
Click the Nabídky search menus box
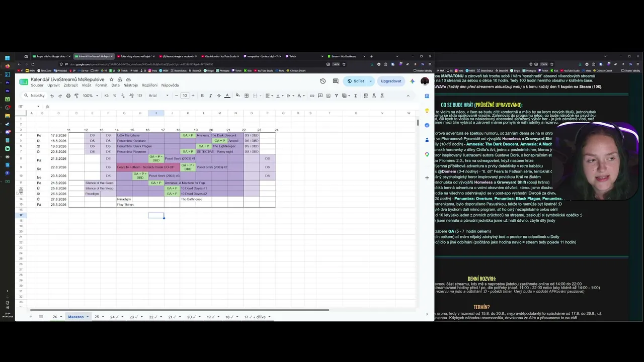pyautogui.click(x=34, y=96)
